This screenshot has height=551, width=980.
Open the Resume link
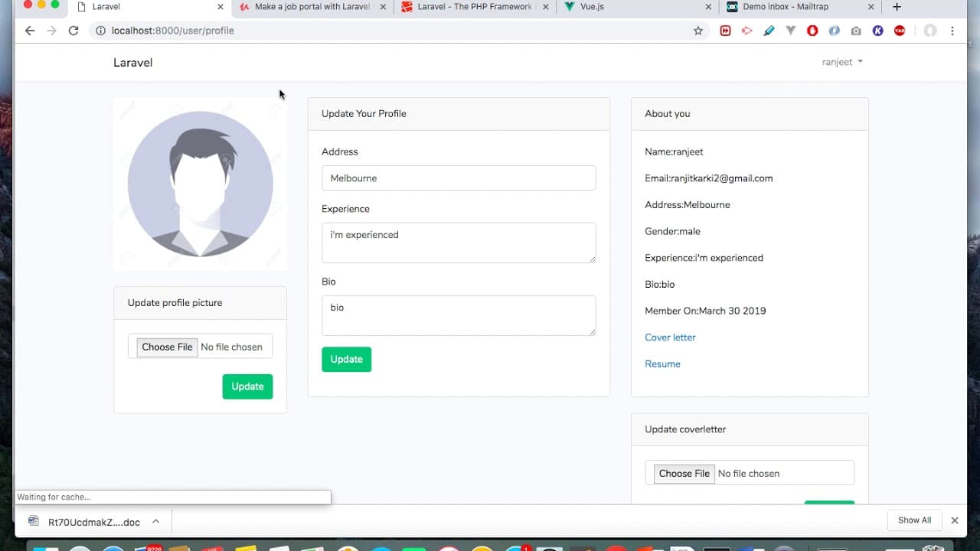(662, 364)
